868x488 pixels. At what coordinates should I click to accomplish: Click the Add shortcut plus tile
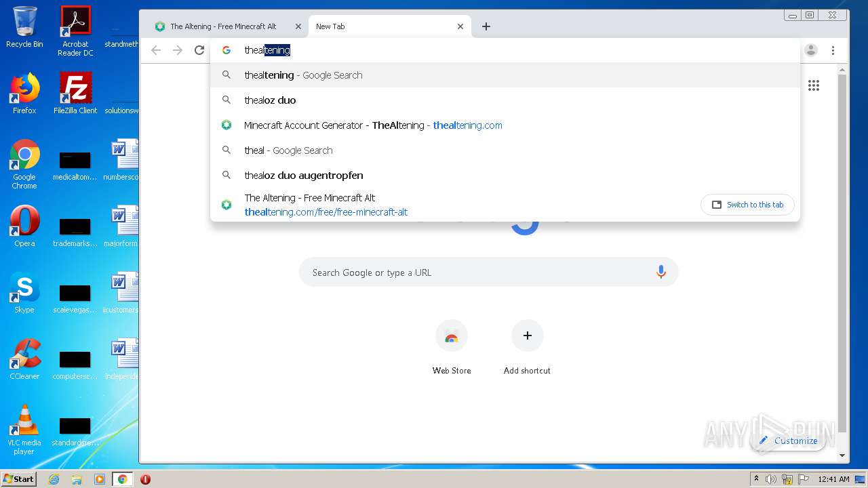click(527, 347)
